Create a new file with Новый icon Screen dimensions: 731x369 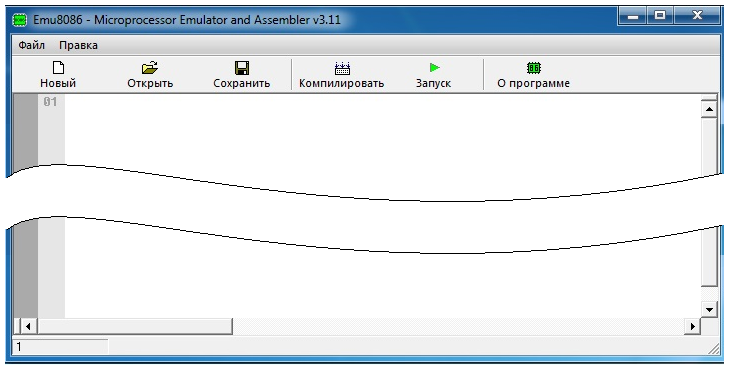click(x=58, y=68)
